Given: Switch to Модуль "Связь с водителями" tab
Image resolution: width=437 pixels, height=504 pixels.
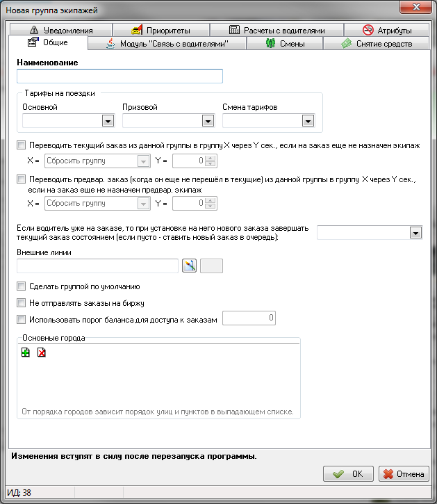Looking at the screenshot, I should (167, 43).
